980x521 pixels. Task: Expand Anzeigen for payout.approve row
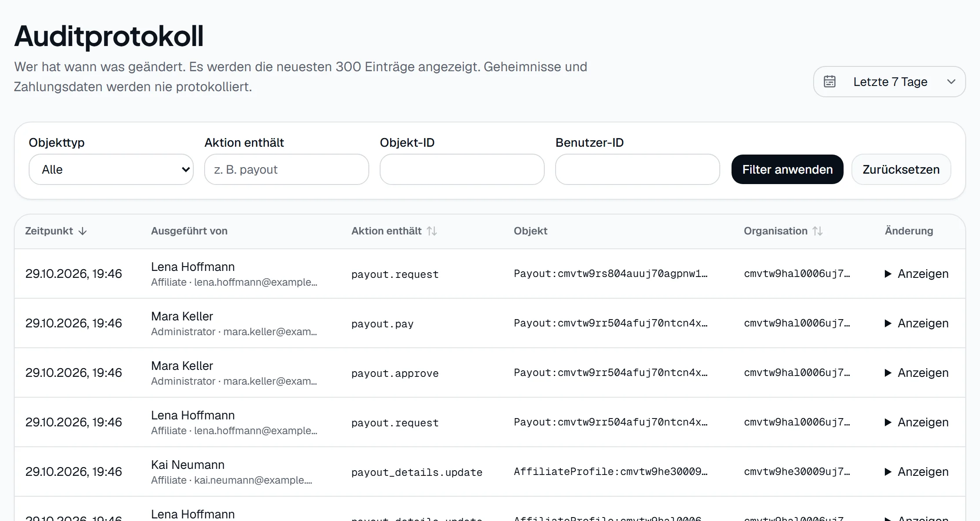917,373
